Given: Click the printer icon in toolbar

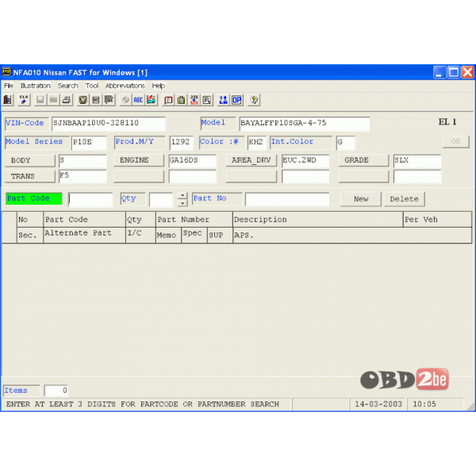Looking at the screenshot, I should tap(67, 100).
